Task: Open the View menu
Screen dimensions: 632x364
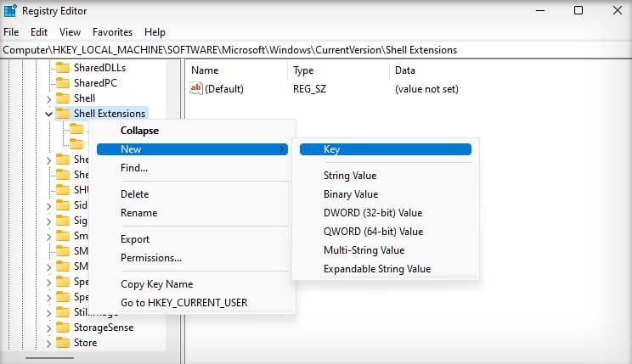Action: [x=71, y=32]
